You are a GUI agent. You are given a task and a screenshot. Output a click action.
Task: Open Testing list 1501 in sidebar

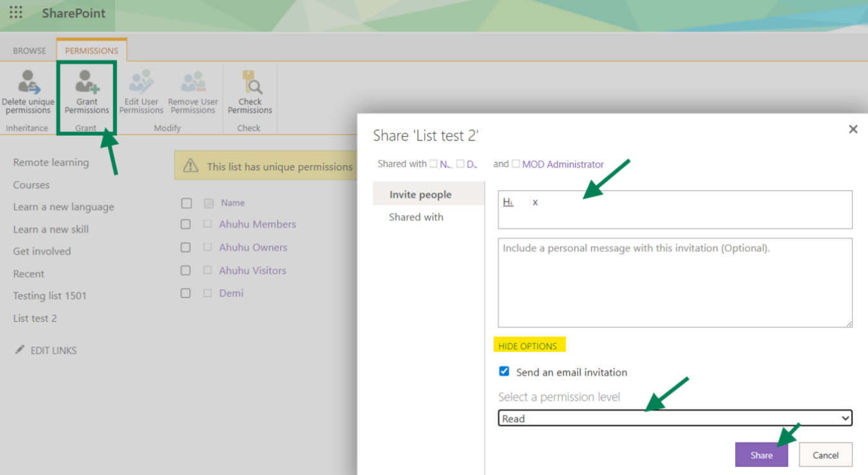(49, 296)
